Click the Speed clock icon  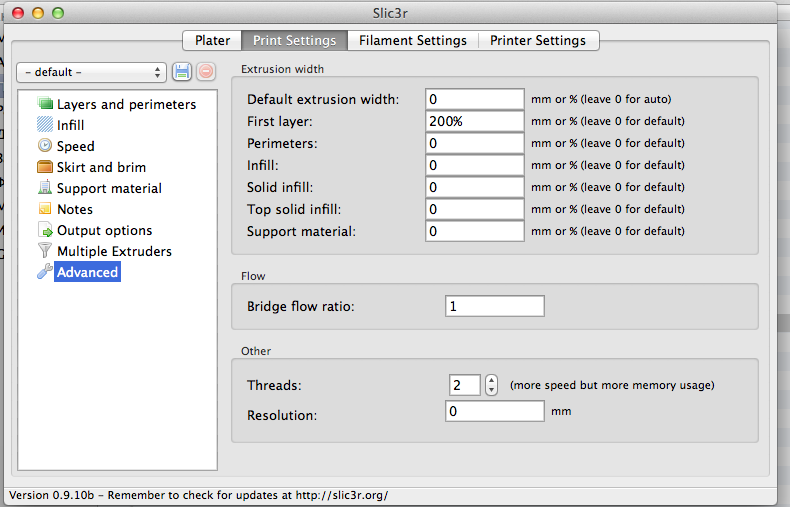click(45, 146)
